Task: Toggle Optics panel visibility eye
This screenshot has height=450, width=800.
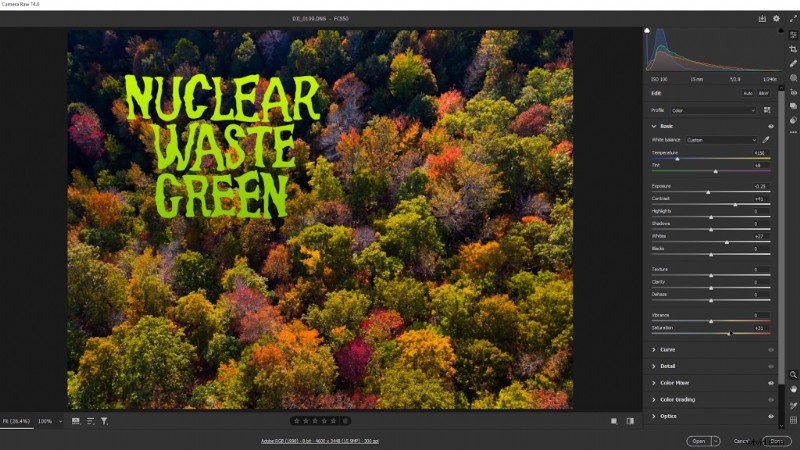Action: pyautogui.click(x=770, y=416)
